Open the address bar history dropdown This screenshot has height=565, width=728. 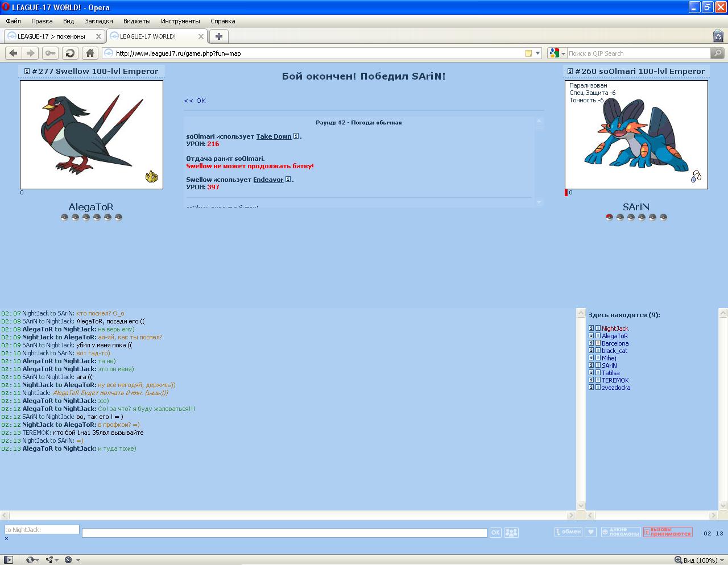click(537, 53)
